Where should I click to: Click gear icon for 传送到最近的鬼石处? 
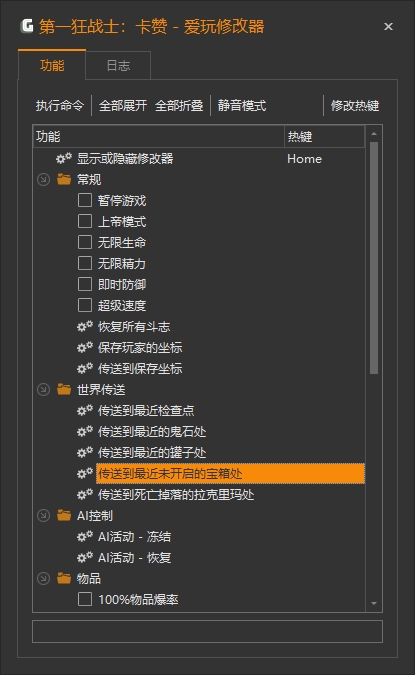pyautogui.click(x=85, y=431)
